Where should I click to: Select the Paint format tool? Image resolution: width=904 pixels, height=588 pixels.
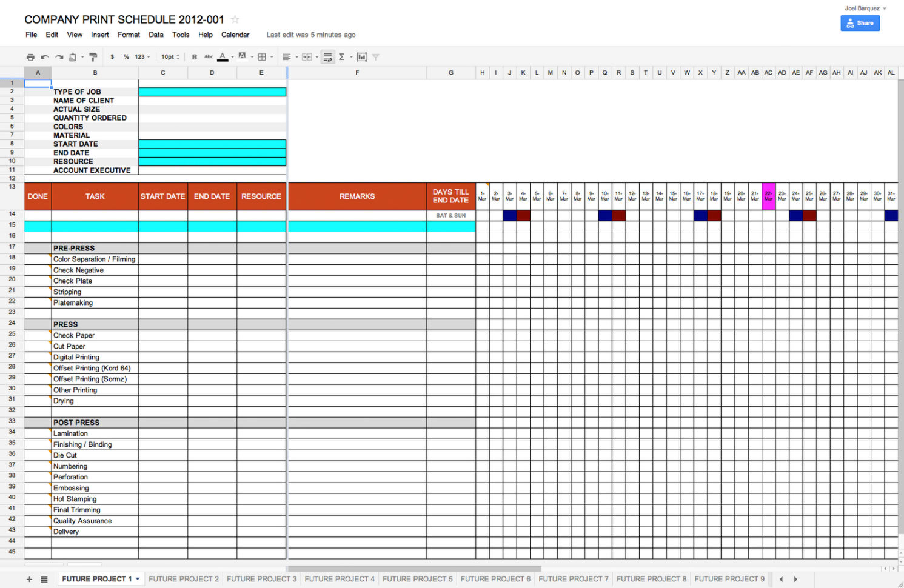[x=94, y=56]
